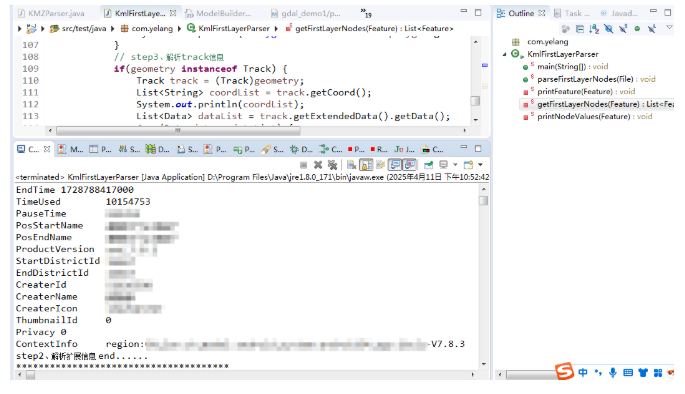Click the Open Console icon

pyautogui.click(x=468, y=165)
